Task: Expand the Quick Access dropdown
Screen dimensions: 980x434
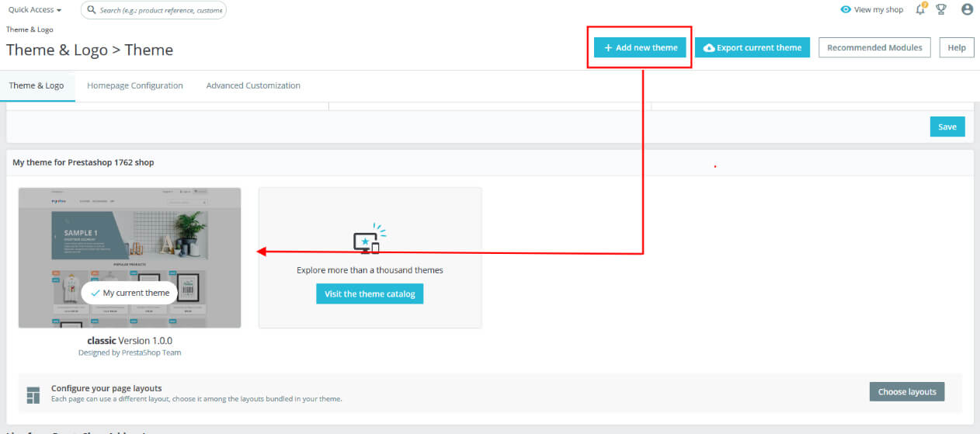Action: [35, 10]
